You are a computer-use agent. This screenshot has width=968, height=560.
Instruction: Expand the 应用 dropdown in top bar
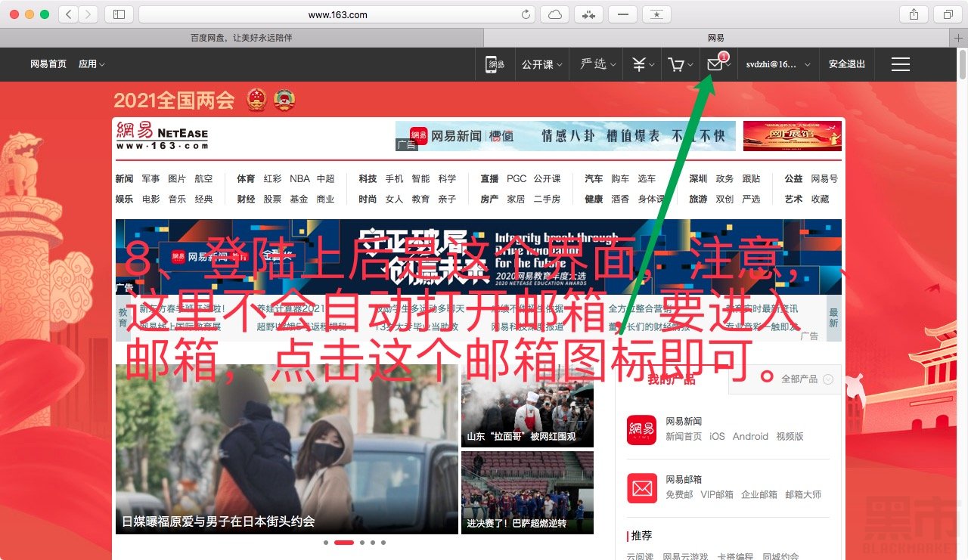coord(92,64)
